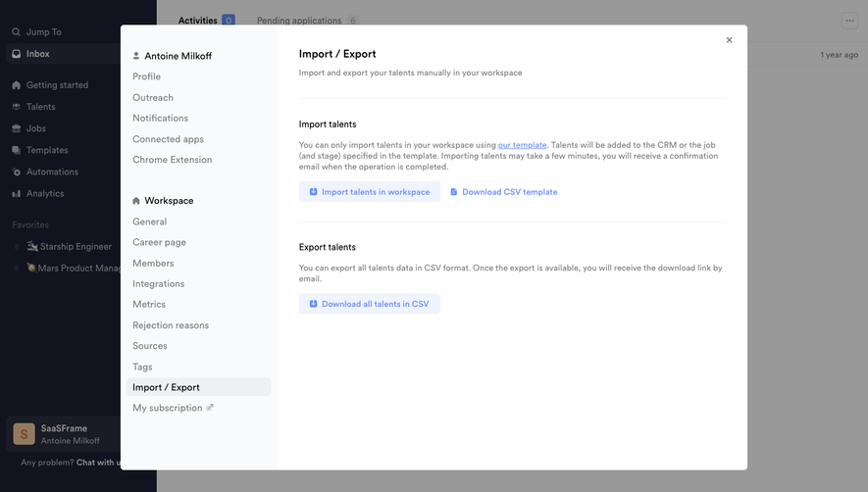Click the Download CSV template button
This screenshot has width=868, height=492.
[x=504, y=191]
